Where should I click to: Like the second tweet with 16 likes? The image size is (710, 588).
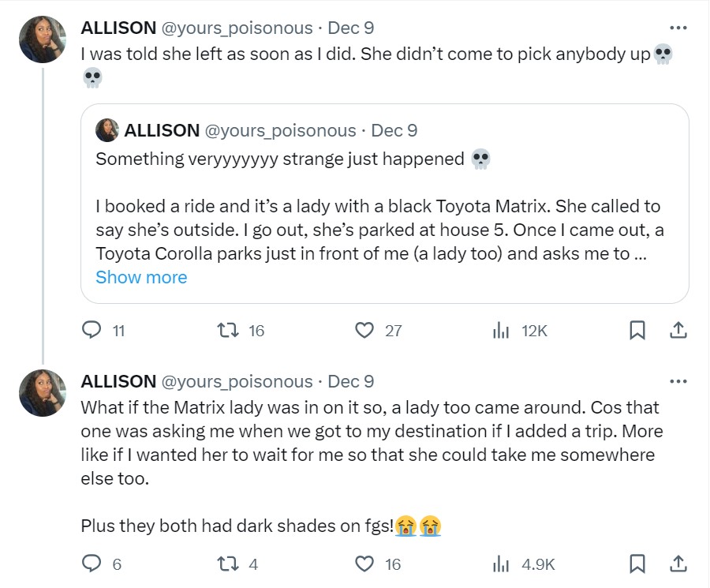click(x=364, y=564)
